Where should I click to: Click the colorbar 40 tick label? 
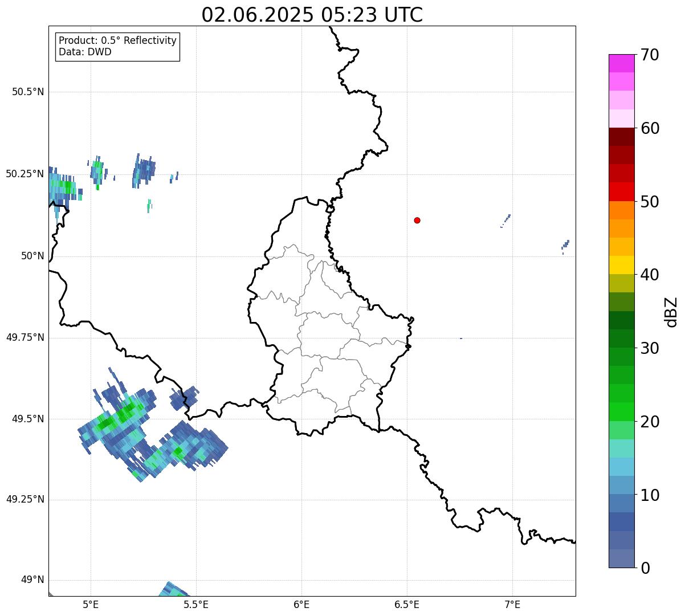(x=650, y=275)
